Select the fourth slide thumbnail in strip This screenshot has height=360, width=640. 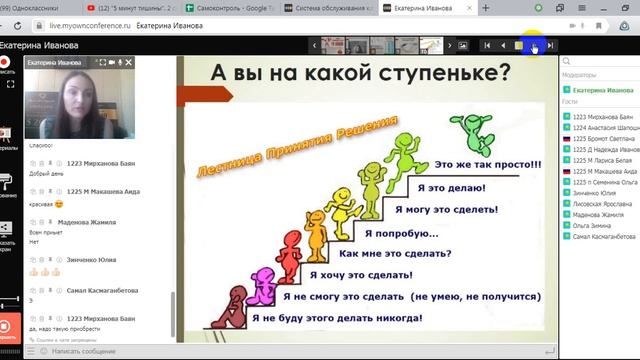coord(406,45)
